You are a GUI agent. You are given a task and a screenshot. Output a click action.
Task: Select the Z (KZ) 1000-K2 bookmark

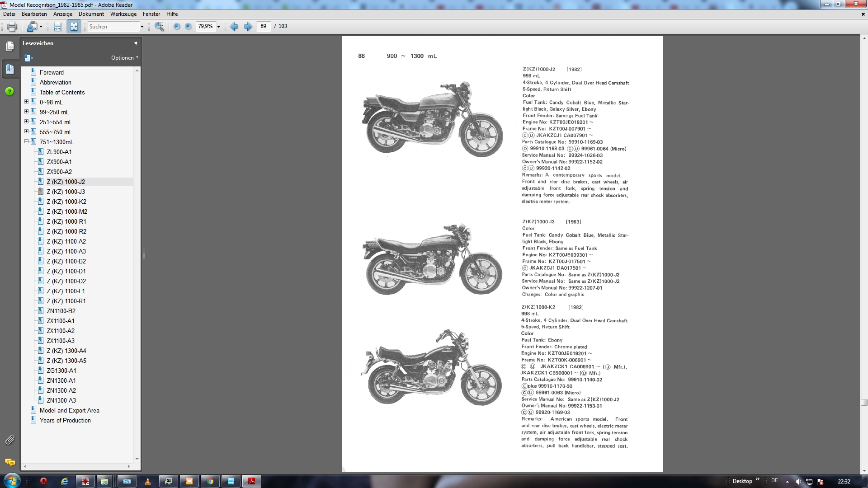tap(66, 202)
